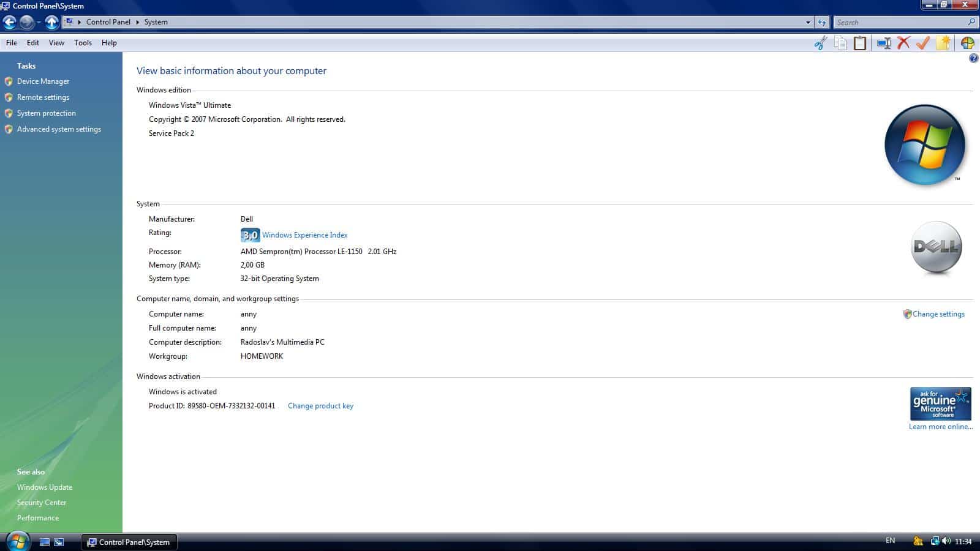Open the Edit menu
Viewport: 980px width, 551px height.
click(33, 43)
